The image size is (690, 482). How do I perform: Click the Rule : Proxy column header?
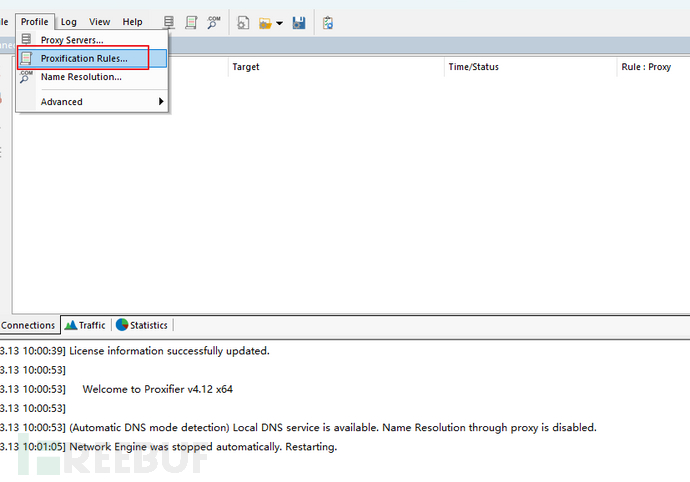click(x=646, y=67)
